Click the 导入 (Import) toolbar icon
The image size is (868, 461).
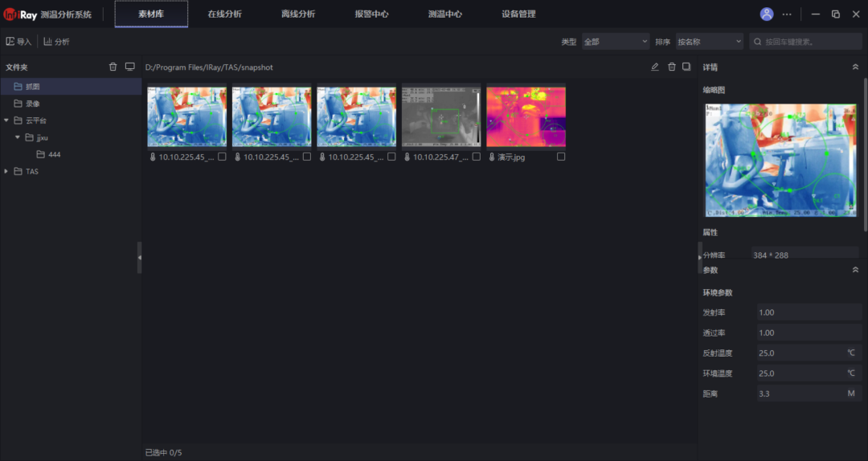point(10,42)
